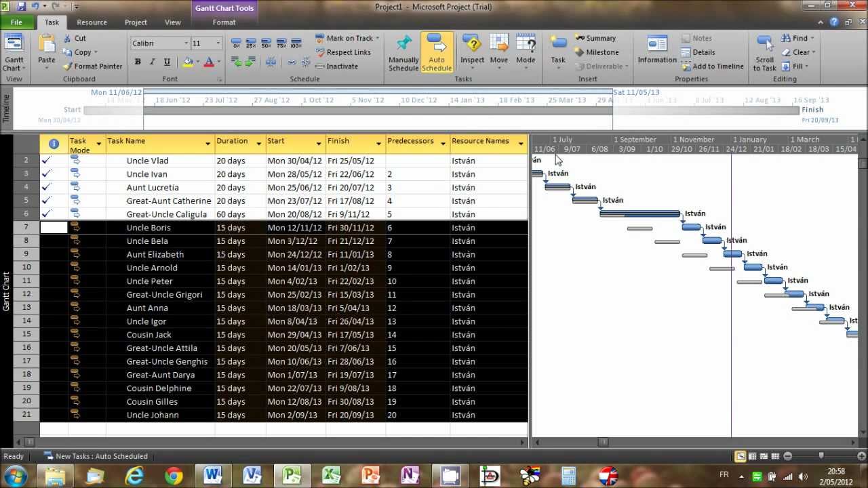The height and width of the screenshot is (488, 868).
Task: Open Duration column filter arrow
Action: click(259, 143)
